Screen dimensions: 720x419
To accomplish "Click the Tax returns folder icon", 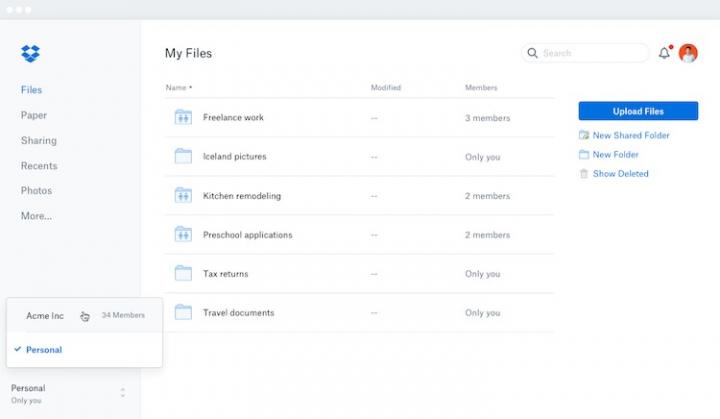I will tap(183, 273).
